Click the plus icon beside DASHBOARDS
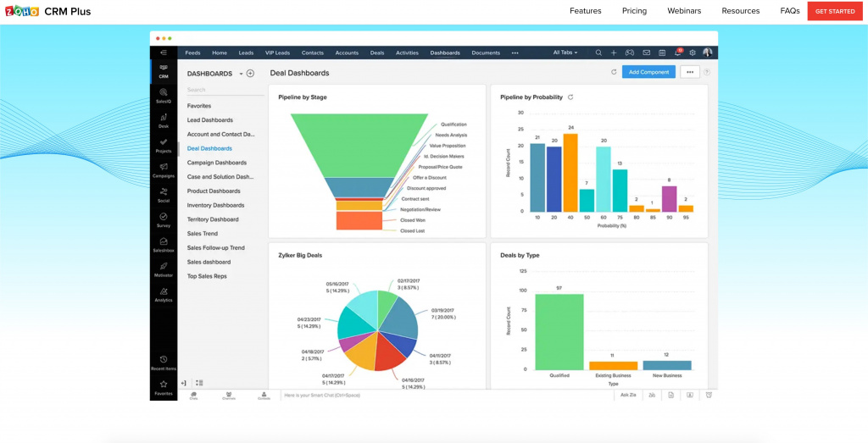 250,74
